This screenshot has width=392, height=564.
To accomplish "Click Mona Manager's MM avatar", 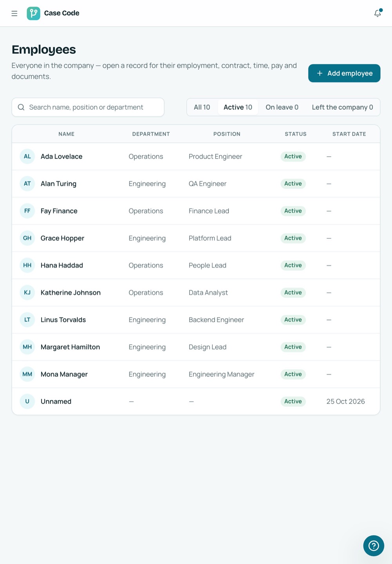I will click(27, 374).
